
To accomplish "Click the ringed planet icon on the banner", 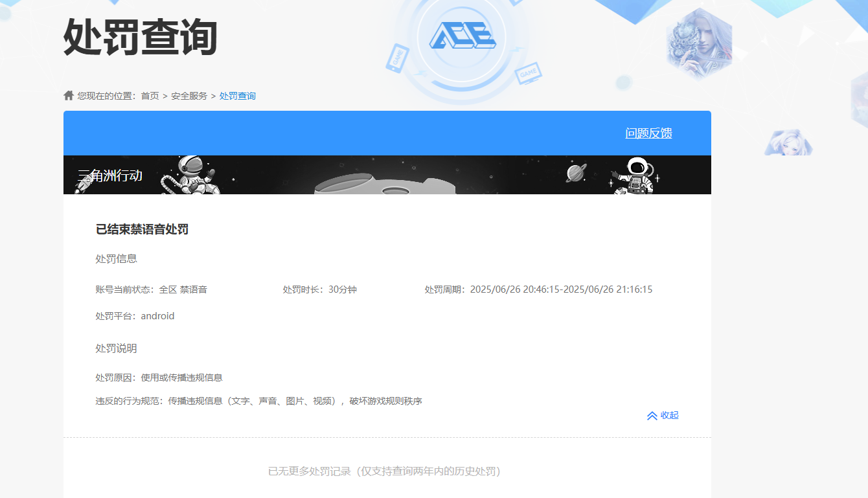I will click(576, 173).
